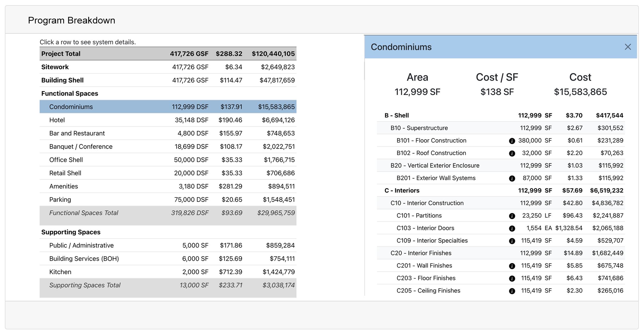Open info icon for C201 Wall Finishes
644x334 pixels.
[512, 266]
